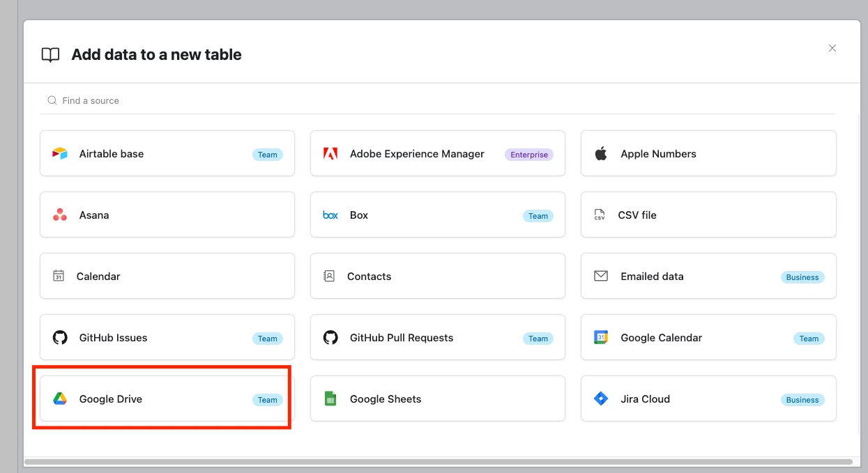Click the Box logo icon
The image size is (868, 473).
pyautogui.click(x=330, y=215)
